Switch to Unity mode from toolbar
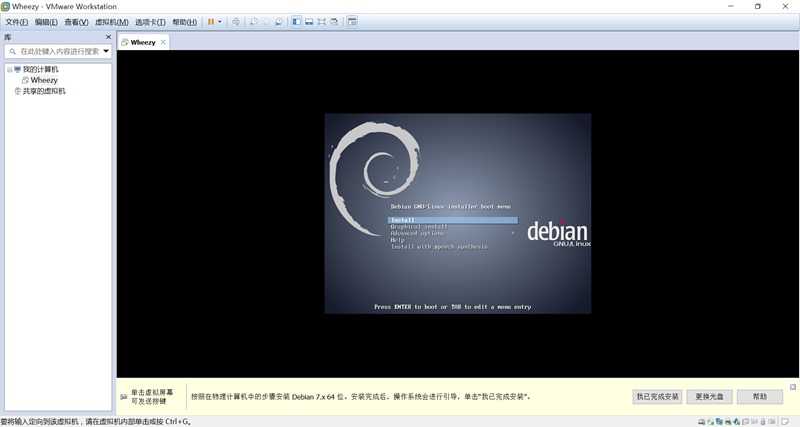 point(335,22)
